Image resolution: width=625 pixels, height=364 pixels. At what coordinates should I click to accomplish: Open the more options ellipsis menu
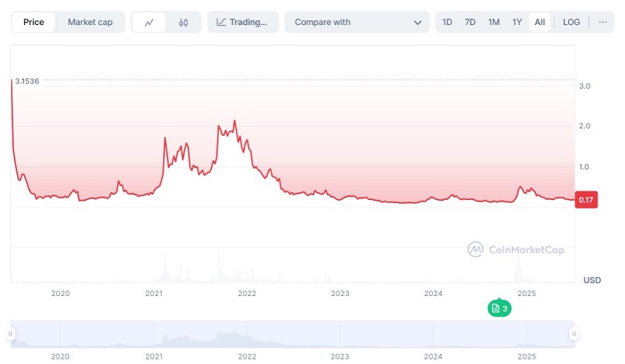[602, 22]
